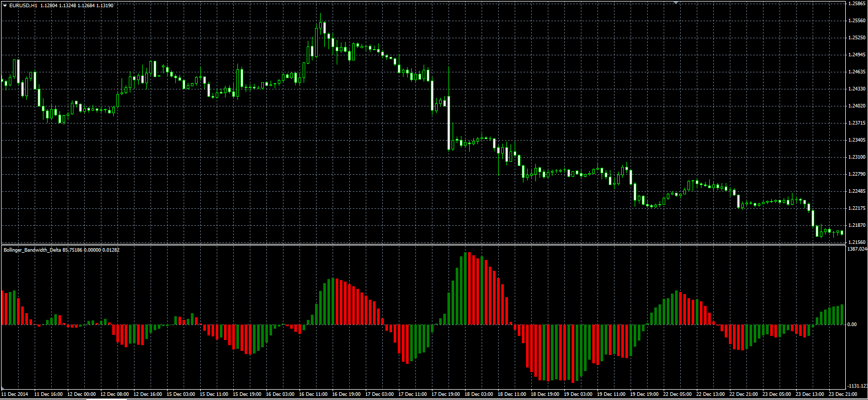
Task: Click the 1.25250 price on the scale
Action: [x=857, y=38]
